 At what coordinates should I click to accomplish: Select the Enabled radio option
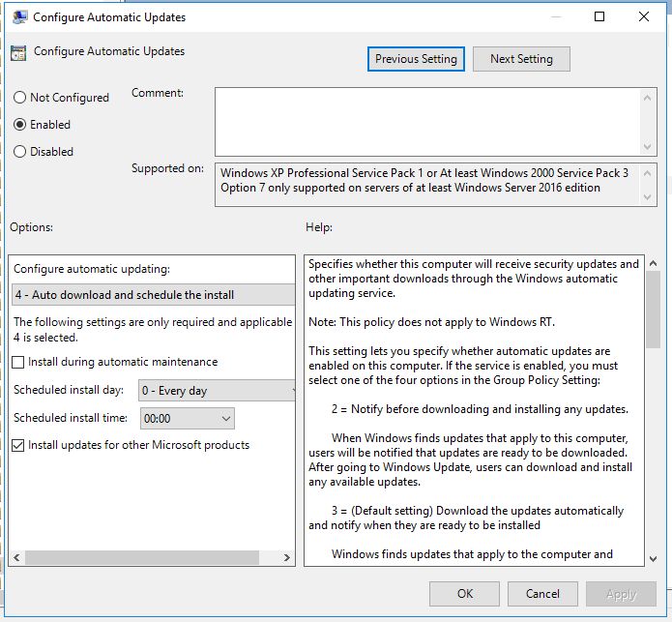click(19, 125)
